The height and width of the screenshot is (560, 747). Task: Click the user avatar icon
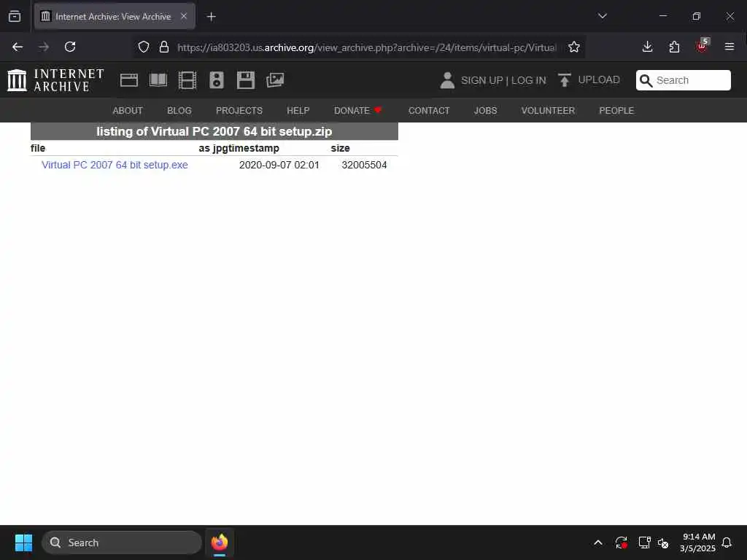pyautogui.click(x=447, y=80)
